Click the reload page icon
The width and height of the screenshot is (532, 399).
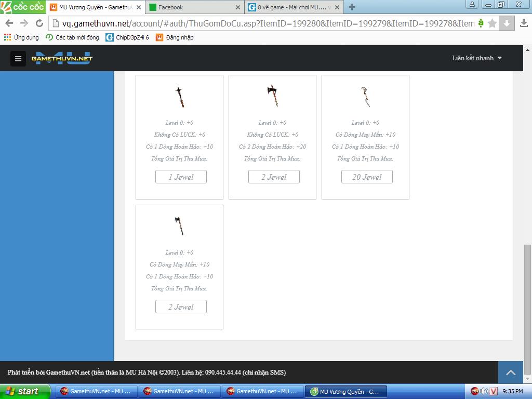click(x=39, y=23)
